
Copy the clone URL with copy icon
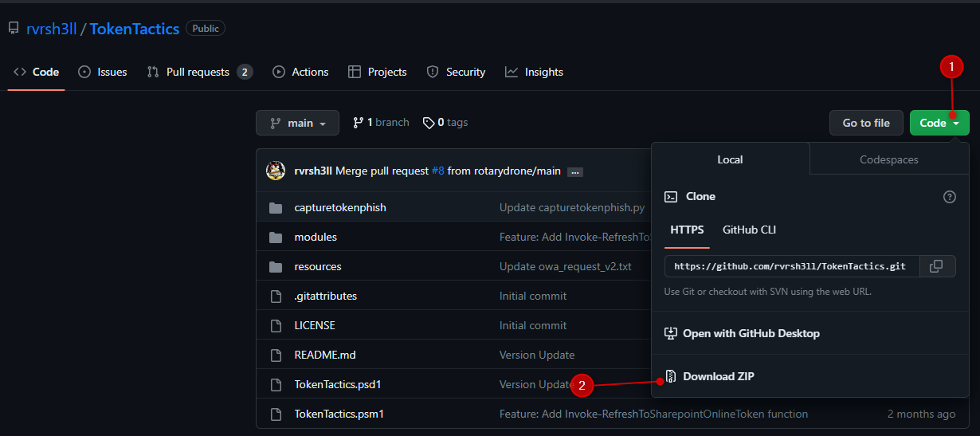click(x=937, y=266)
